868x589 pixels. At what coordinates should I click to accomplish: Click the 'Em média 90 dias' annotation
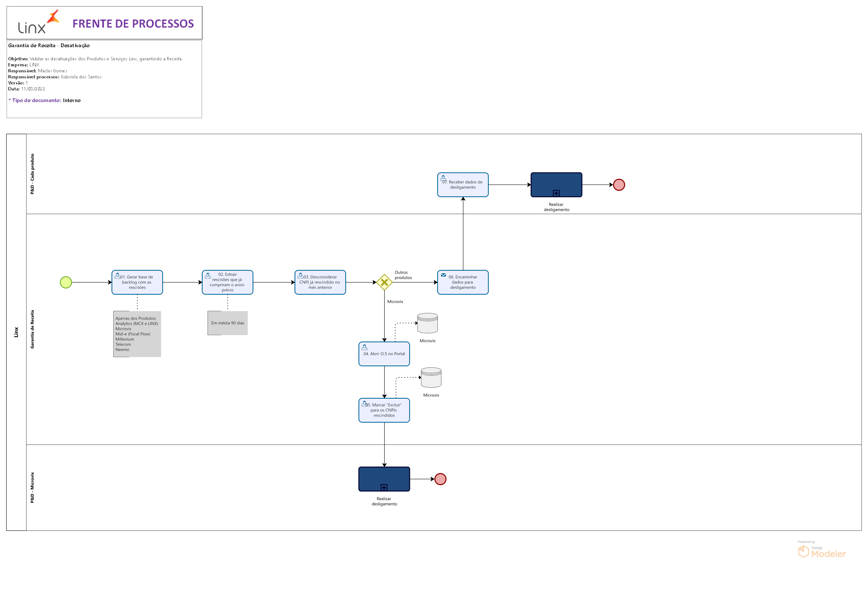227,323
